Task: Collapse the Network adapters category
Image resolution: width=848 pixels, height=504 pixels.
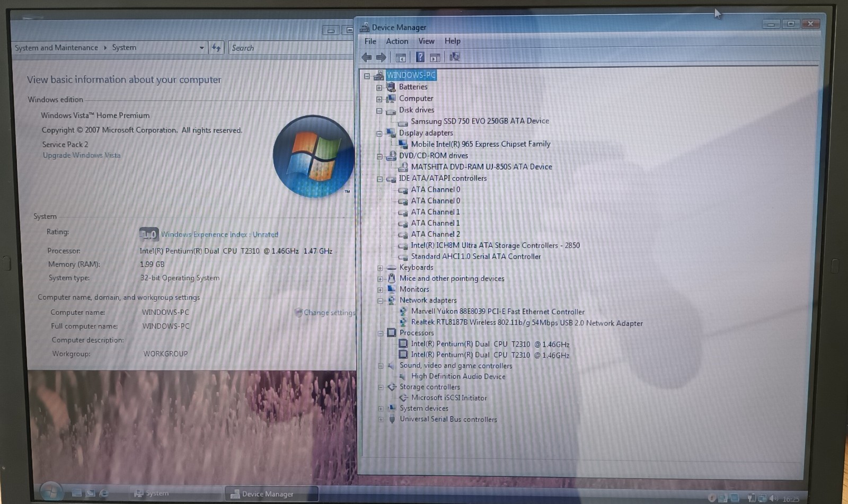Action: click(x=380, y=301)
